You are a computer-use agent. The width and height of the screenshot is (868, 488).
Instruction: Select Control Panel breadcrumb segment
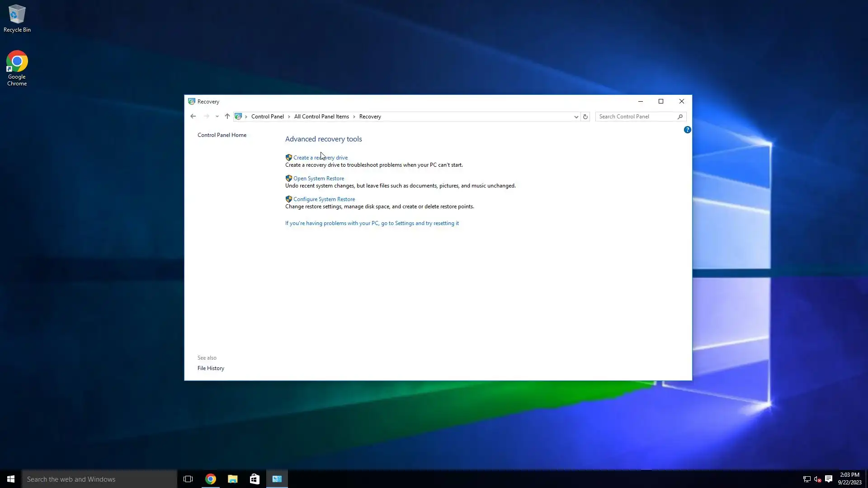(x=267, y=117)
